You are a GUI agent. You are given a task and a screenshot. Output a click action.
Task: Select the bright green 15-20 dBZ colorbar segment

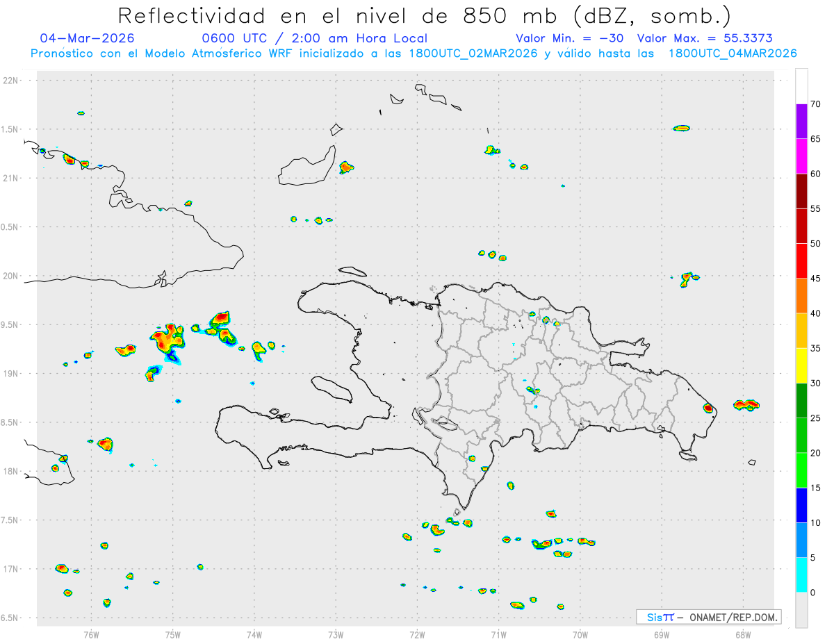(801, 470)
